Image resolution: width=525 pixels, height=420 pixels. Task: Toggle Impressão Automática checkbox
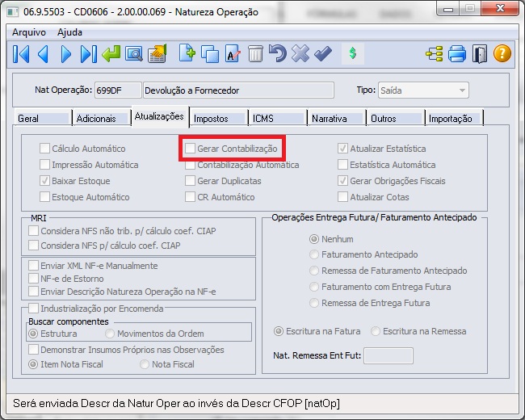pos(44,165)
